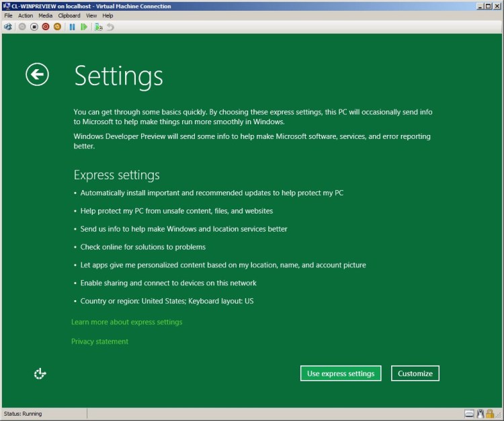Open Learn more about express settings link

126,322
